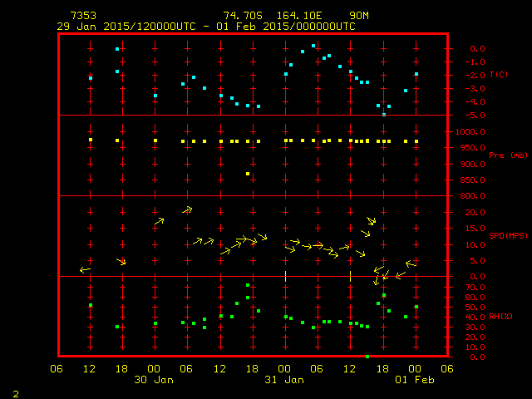Click the highest cyan temperature data point
This screenshot has height=399, width=532.
[x=313, y=46]
